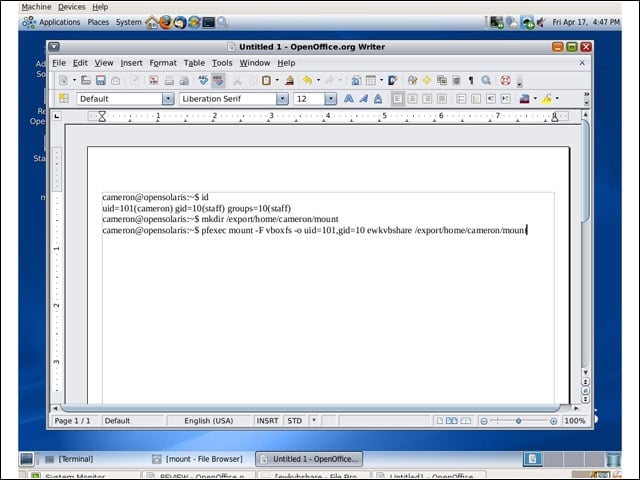
Task: Run the Spelling and Grammar check icon
Action: tap(203, 80)
